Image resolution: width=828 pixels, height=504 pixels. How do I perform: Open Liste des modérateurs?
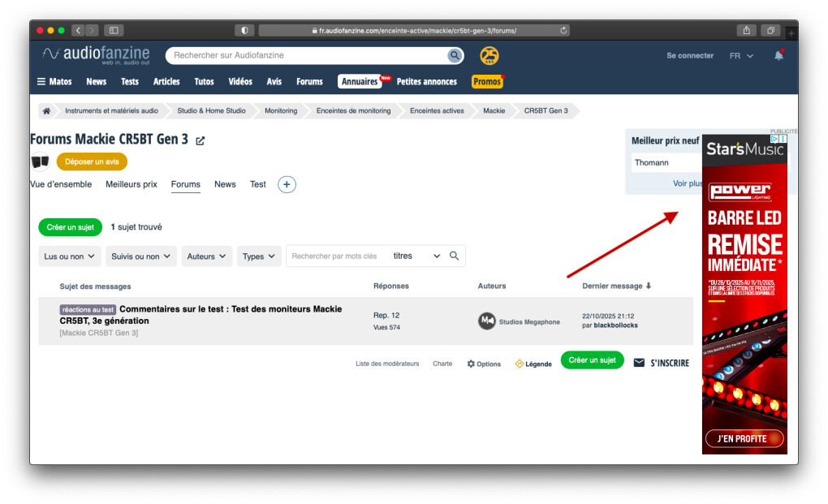(387, 364)
